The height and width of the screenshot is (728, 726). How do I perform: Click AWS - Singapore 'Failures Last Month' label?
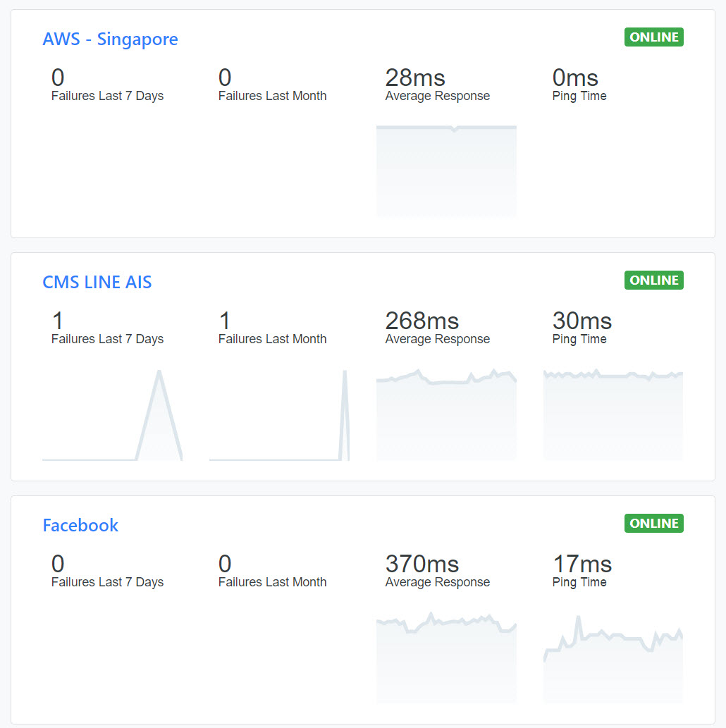point(273,96)
